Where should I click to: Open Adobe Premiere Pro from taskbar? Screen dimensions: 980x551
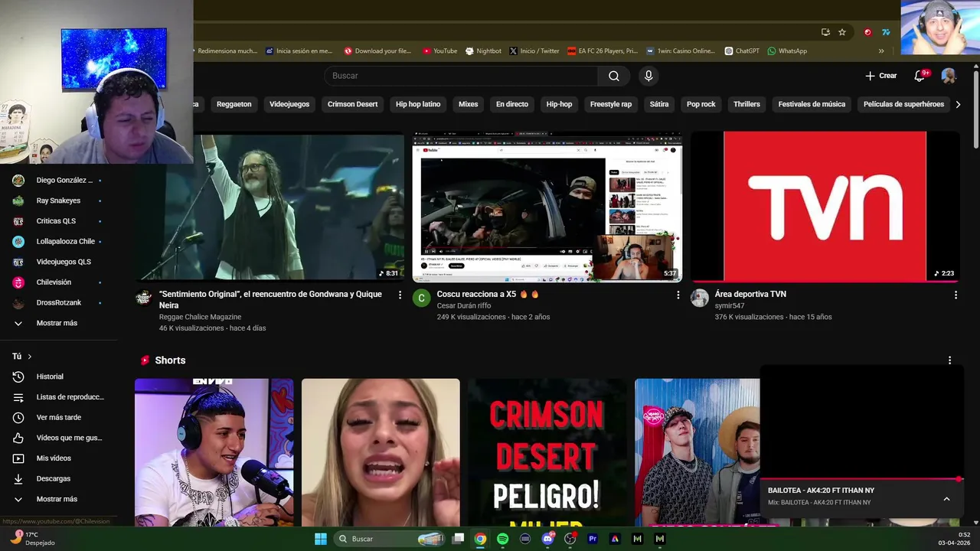pyautogui.click(x=592, y=539)
